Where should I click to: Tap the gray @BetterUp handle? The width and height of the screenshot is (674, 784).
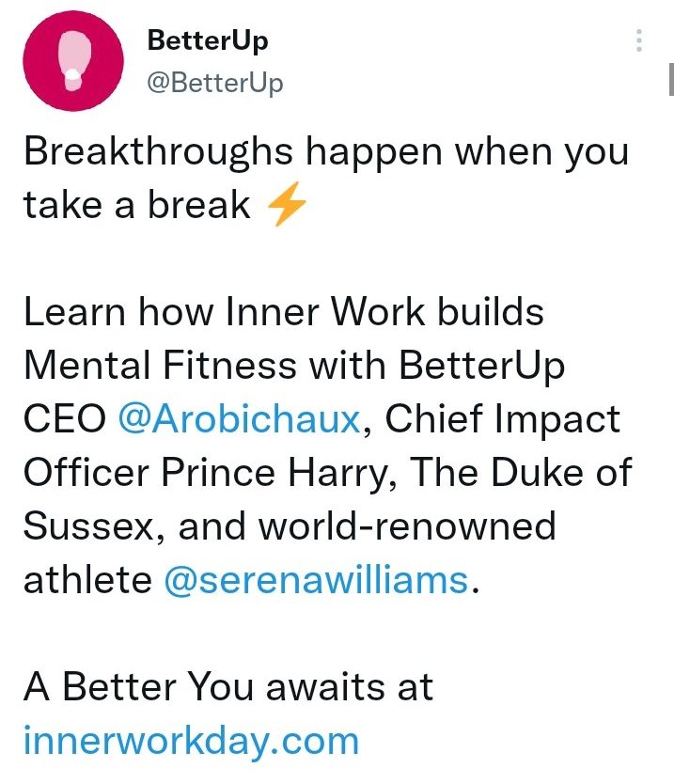(x=215, y=83)
